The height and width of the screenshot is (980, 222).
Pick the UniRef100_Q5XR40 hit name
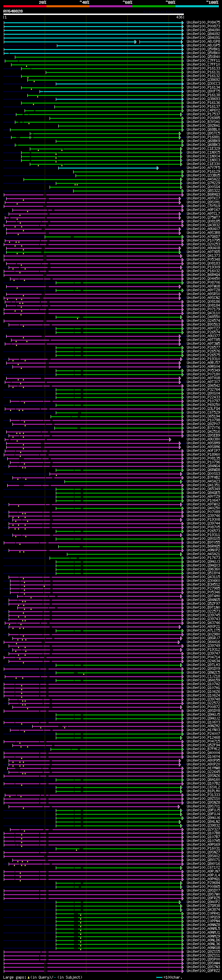click(203, 57)
